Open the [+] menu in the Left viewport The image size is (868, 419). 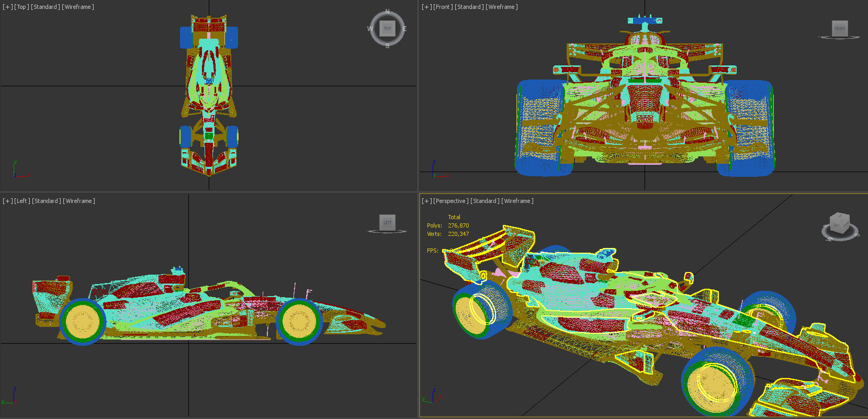tap(7, 201)
